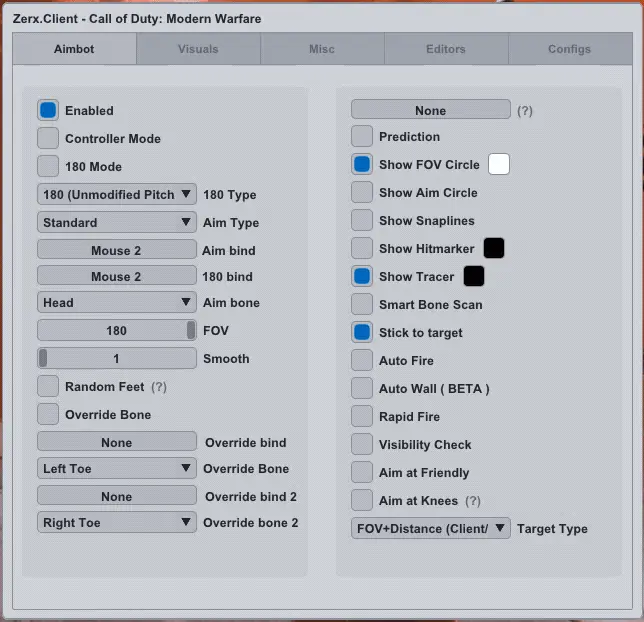Image resolution: width=644 pixels, height=622 pixels.
Task: Open the Head aim bone dropdown
Action: (x=117, y=302)
